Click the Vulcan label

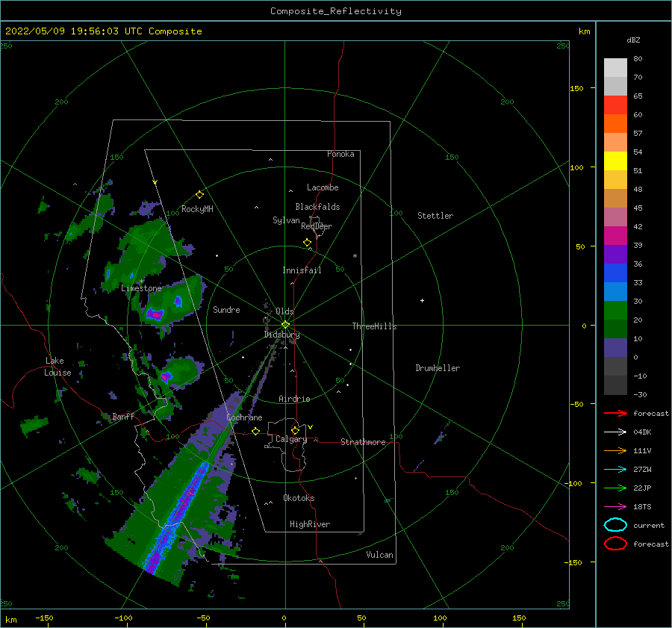click(380, 555)
